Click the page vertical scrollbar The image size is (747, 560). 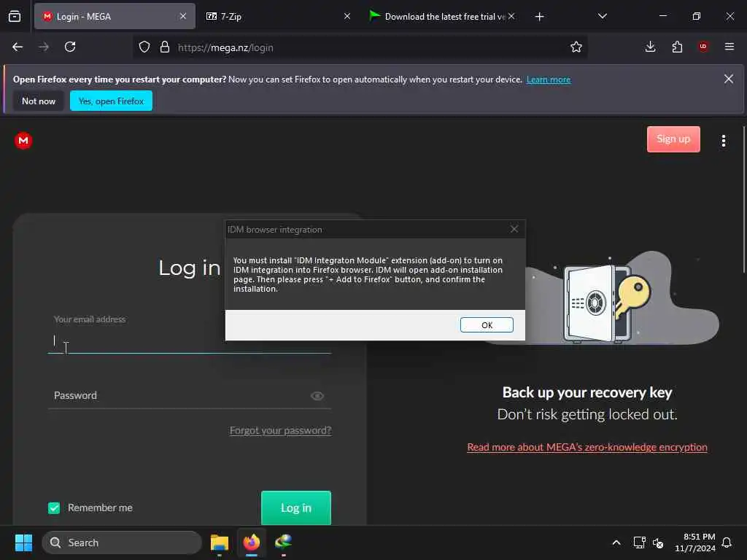743,199
